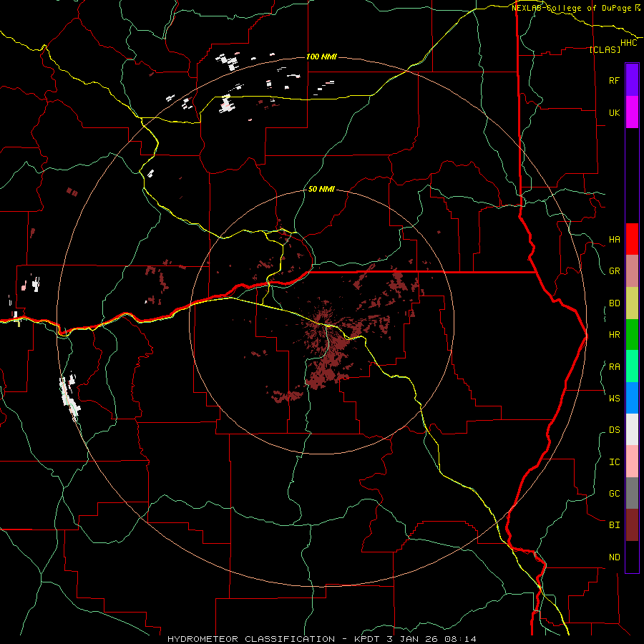Select the HR green color swatch
644x644 pixels.
[632, 335]
